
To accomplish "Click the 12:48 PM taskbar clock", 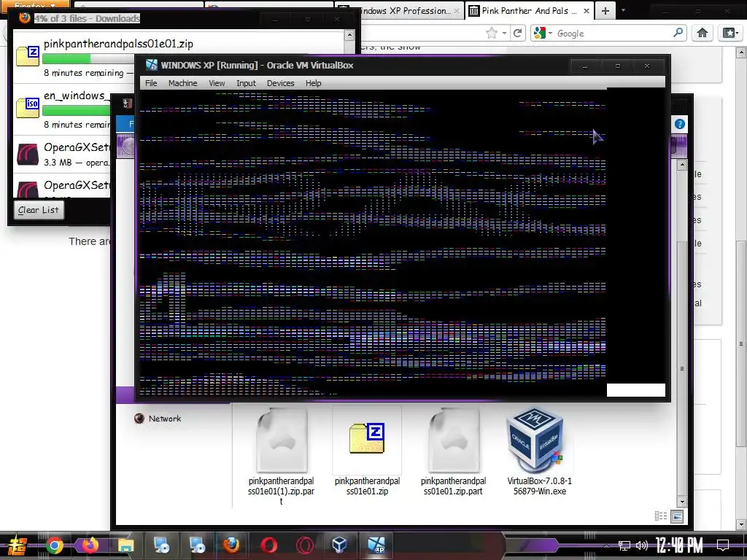I will point(679,545).
